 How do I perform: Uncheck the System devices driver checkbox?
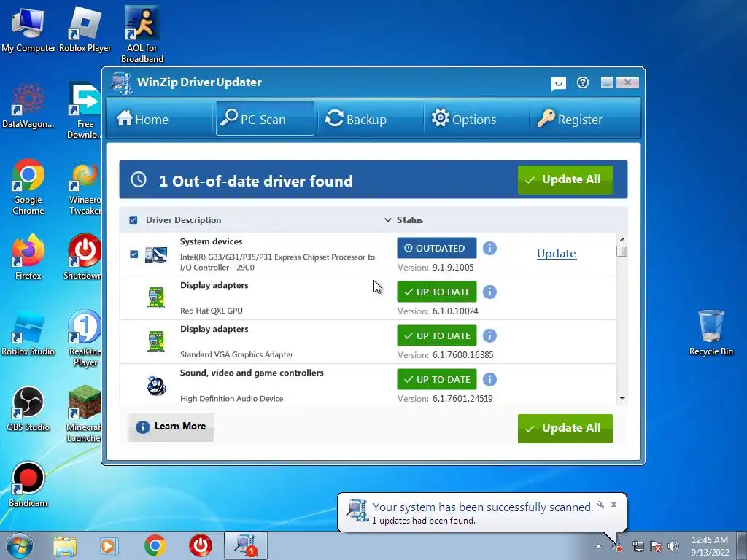click(x=134, y=254)
